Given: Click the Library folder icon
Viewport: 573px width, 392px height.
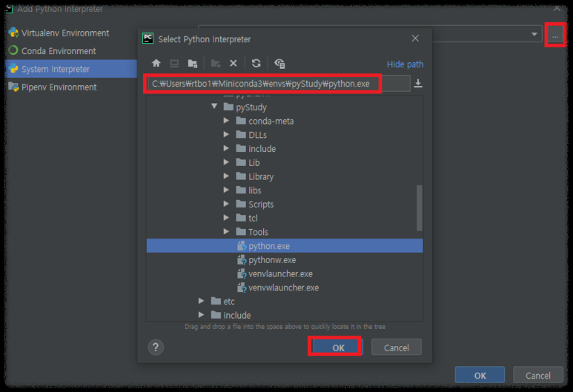Looking at the screenshot, I should pyautogui.click(x=241, y=176).
